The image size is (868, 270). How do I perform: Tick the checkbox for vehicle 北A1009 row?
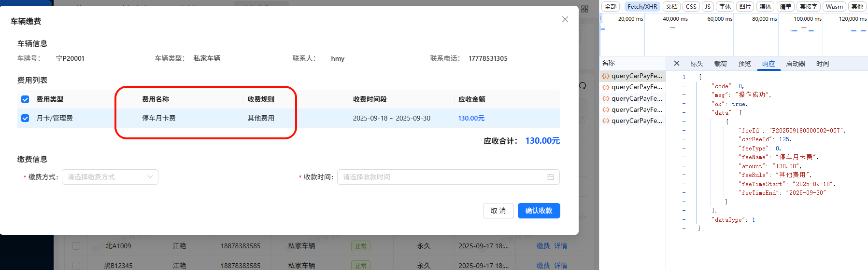(x=76, y=246)
